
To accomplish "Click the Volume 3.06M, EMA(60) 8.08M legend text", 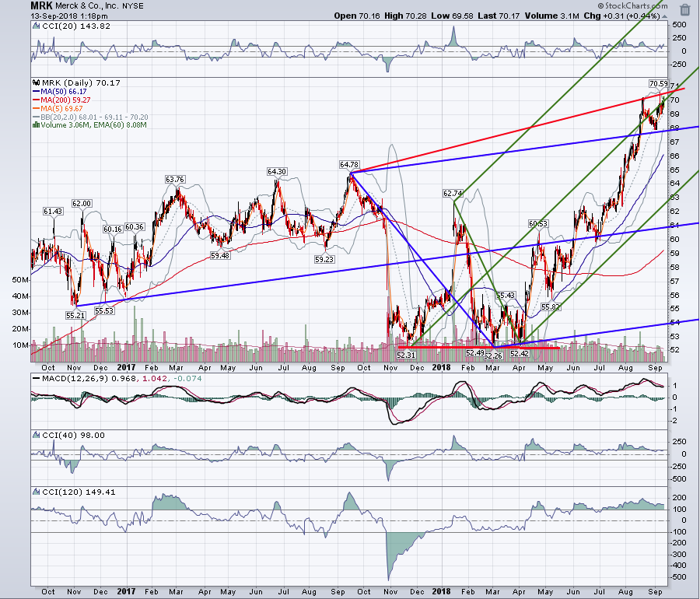I will [x=94, y=125].
